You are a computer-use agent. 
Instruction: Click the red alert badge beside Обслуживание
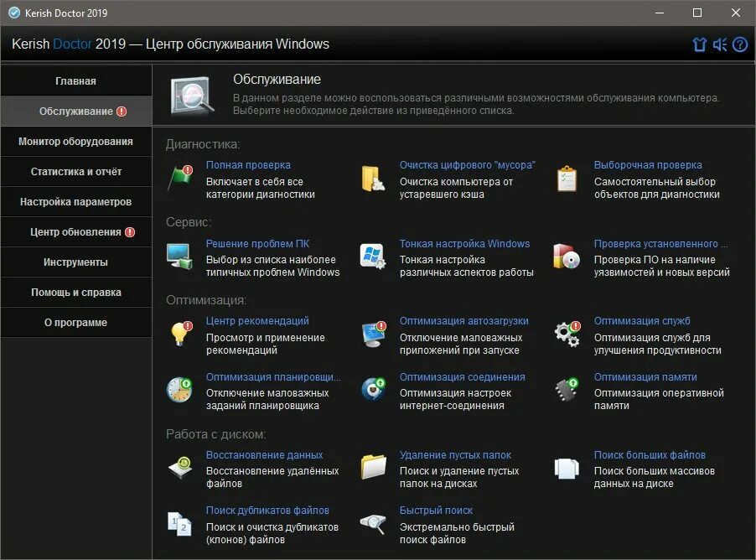click(122, 111)
